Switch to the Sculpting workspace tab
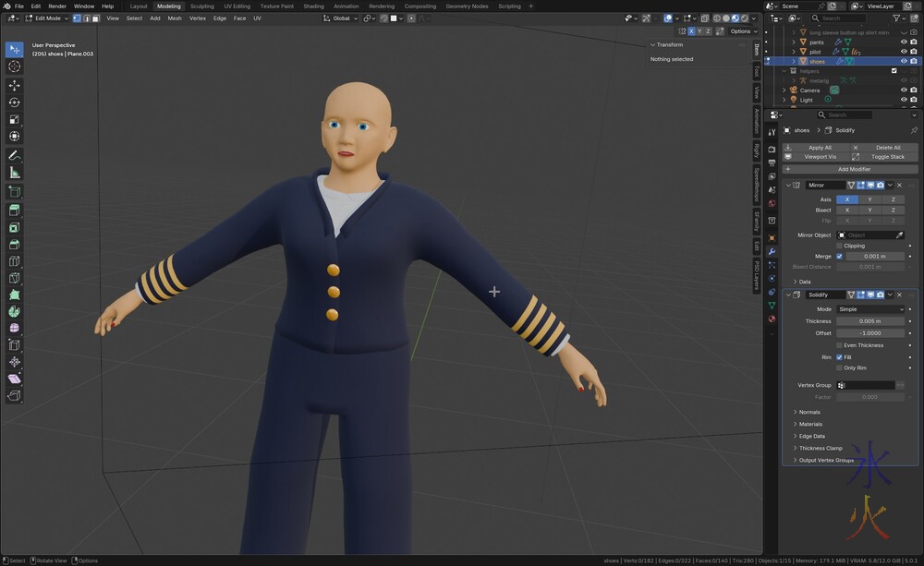This screenshot has height=566, width=924. (201, 6)
